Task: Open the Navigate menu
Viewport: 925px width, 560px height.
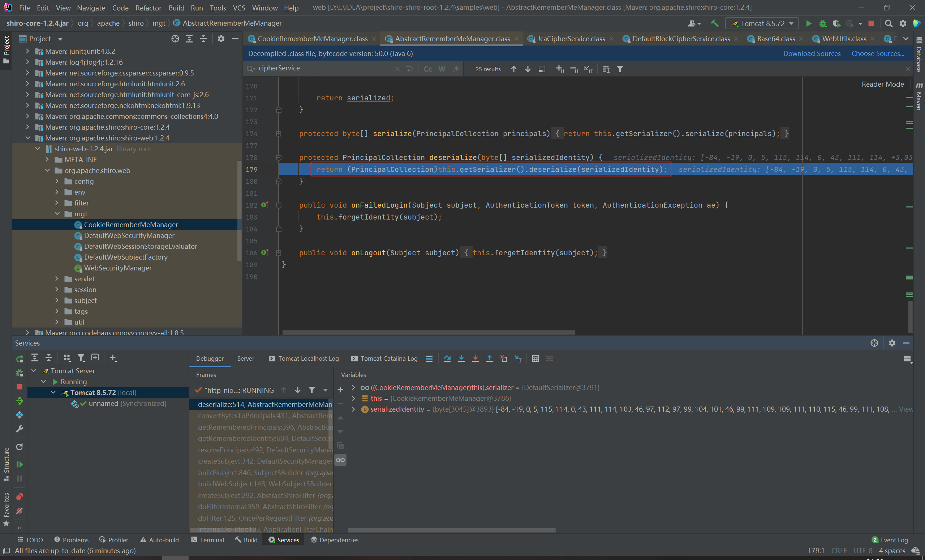Action: [91, 8]
